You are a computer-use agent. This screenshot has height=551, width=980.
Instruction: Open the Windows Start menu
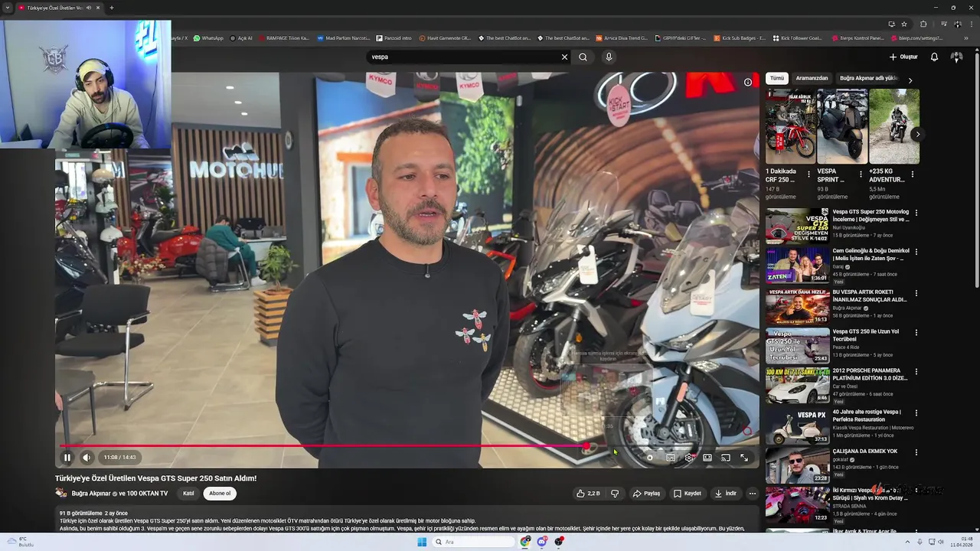pos(422,542)
